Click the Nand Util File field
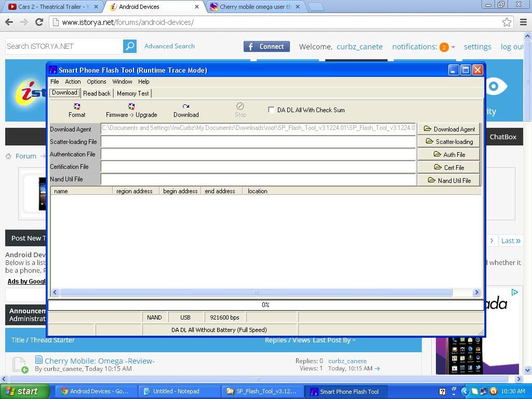 (258, 179)
